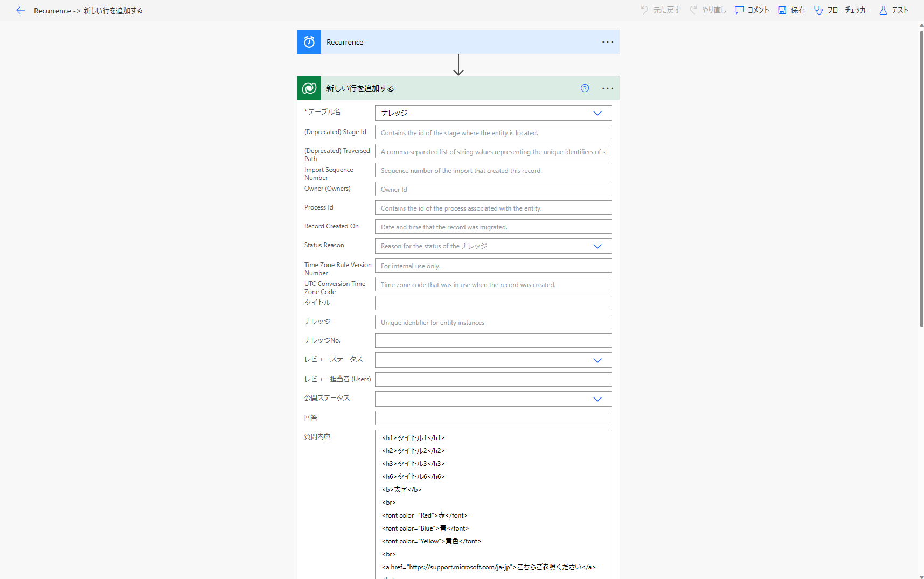
Task: Click the Process Id field
Action: pos(494,208)
